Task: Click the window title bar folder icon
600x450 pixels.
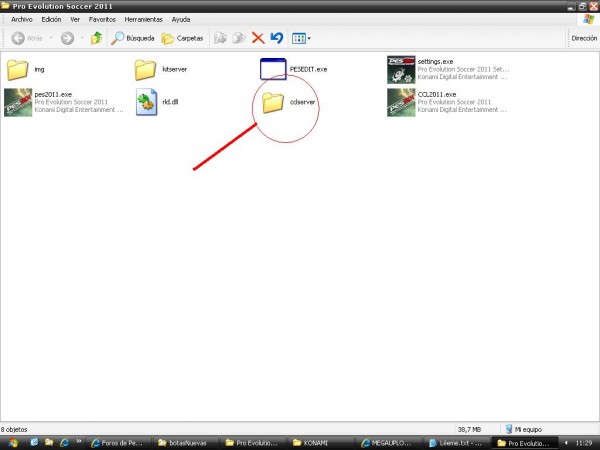Action: tap(5, 6)
